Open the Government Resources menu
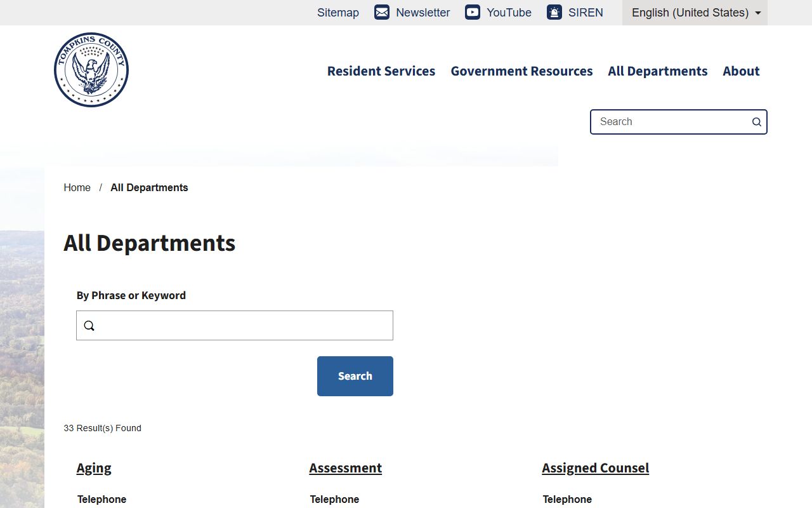 click(521, 71)
